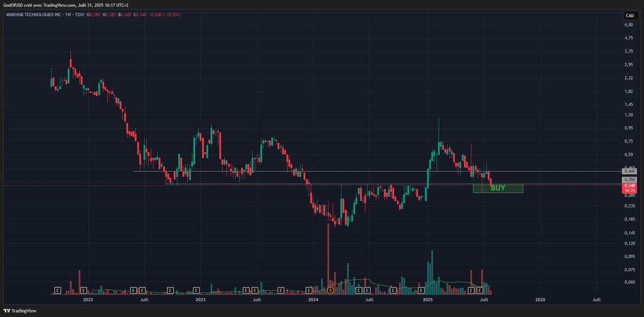Click the 0,350 price line label
644x317 pixels.
(x=630, y=179)
